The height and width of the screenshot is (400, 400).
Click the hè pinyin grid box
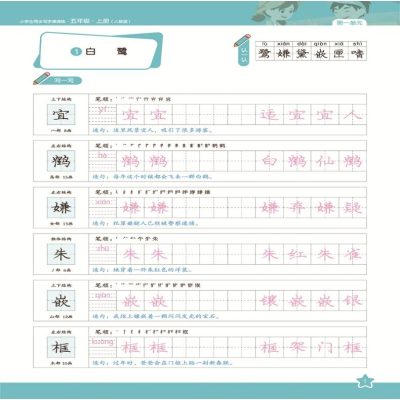click(102, 161)
